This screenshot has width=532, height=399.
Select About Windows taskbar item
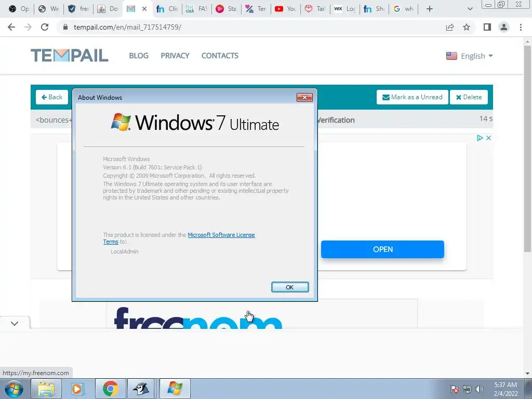tap(175, 389)
